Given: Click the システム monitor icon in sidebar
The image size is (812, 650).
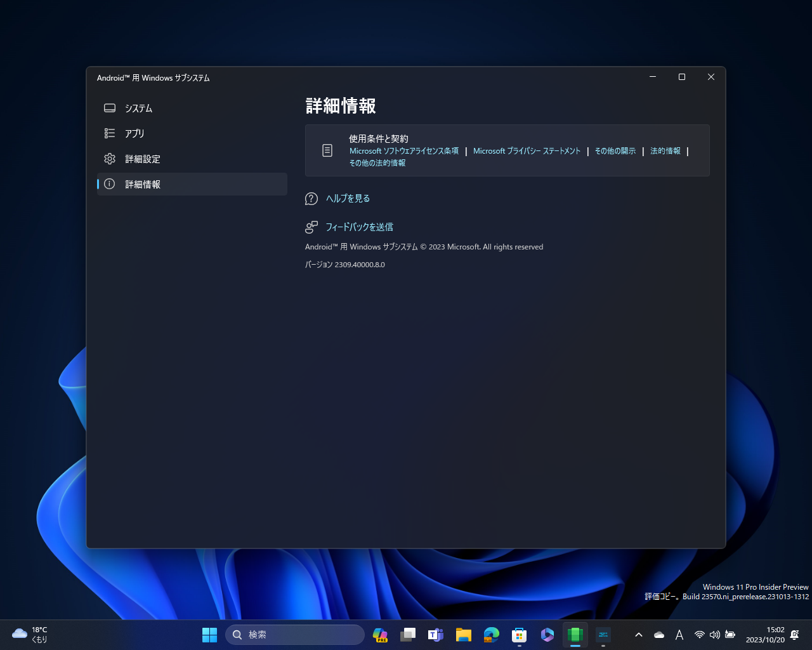Looking at the screenshot, I should (x=109, y=108).
